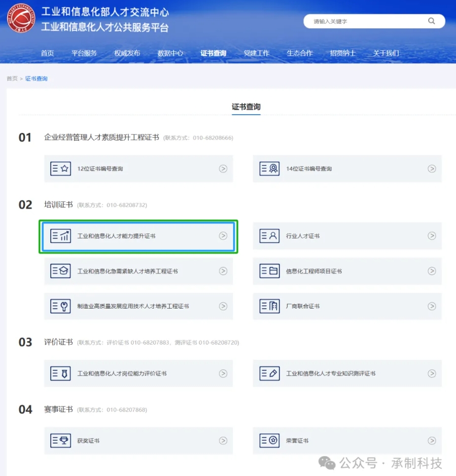456x476 pixels.
Task: Click the search magnifier icon
Action: (x=432, y=21)
